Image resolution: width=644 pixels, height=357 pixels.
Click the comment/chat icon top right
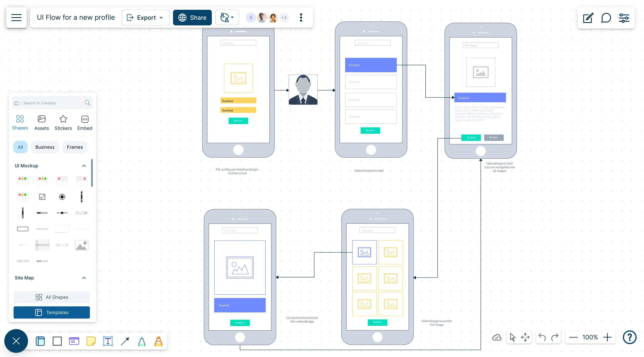(605, 18)
